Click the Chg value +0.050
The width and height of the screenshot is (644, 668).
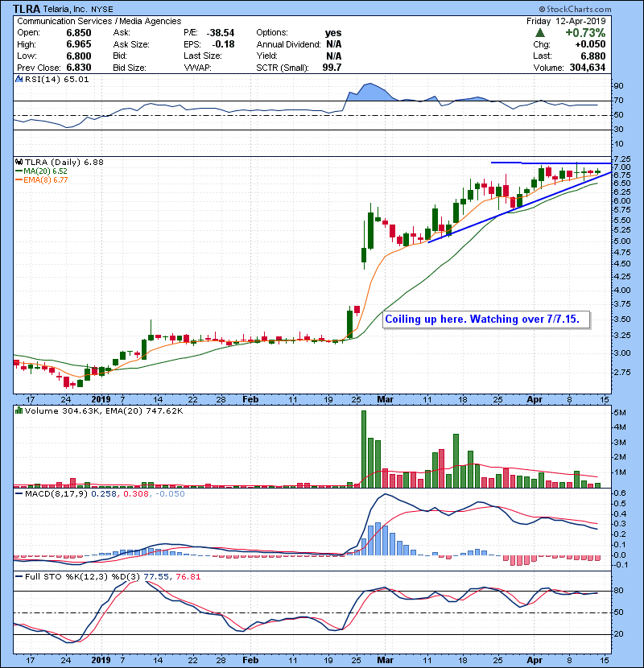pos(590,44)
